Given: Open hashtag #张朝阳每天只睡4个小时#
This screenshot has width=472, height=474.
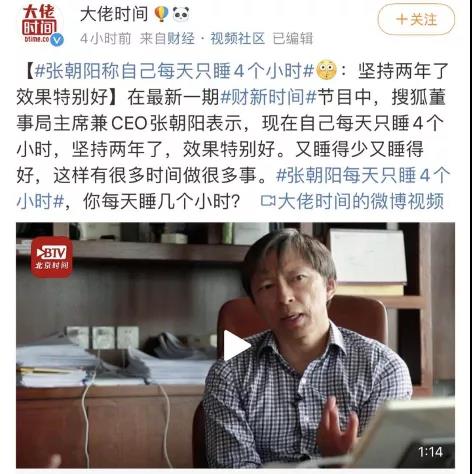Looking at the screenshot, I should 233,188.
